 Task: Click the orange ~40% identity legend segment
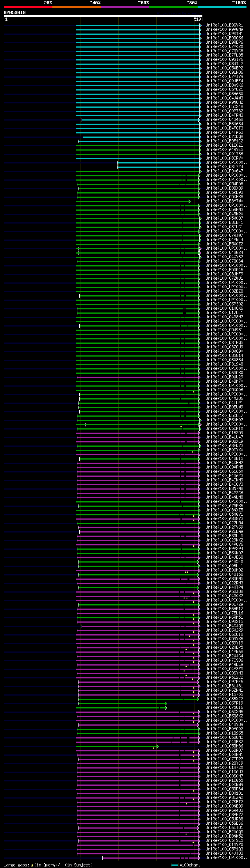(76, 7)
